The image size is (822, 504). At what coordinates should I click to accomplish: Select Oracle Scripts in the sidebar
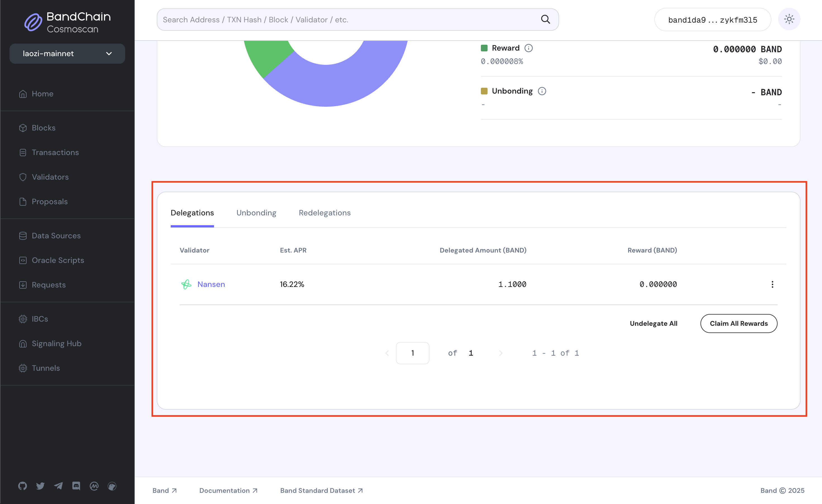coord(58,260)
